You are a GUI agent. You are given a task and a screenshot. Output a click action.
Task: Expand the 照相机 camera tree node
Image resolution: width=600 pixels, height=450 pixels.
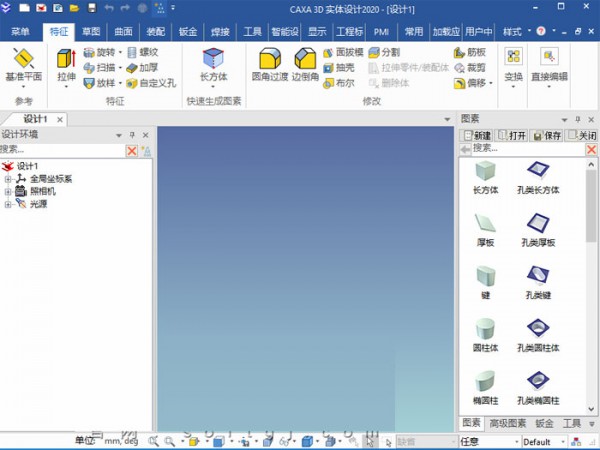tap(8, 191)
